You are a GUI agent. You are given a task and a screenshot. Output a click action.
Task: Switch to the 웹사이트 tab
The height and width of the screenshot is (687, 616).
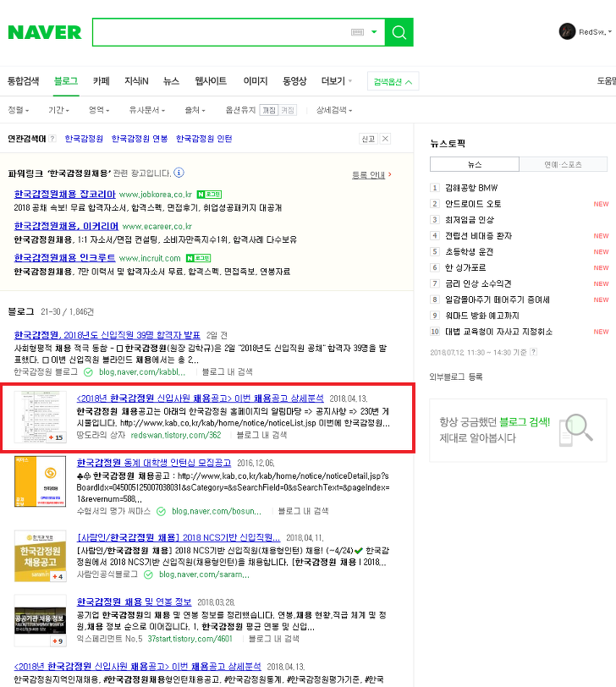click(211, 81)
